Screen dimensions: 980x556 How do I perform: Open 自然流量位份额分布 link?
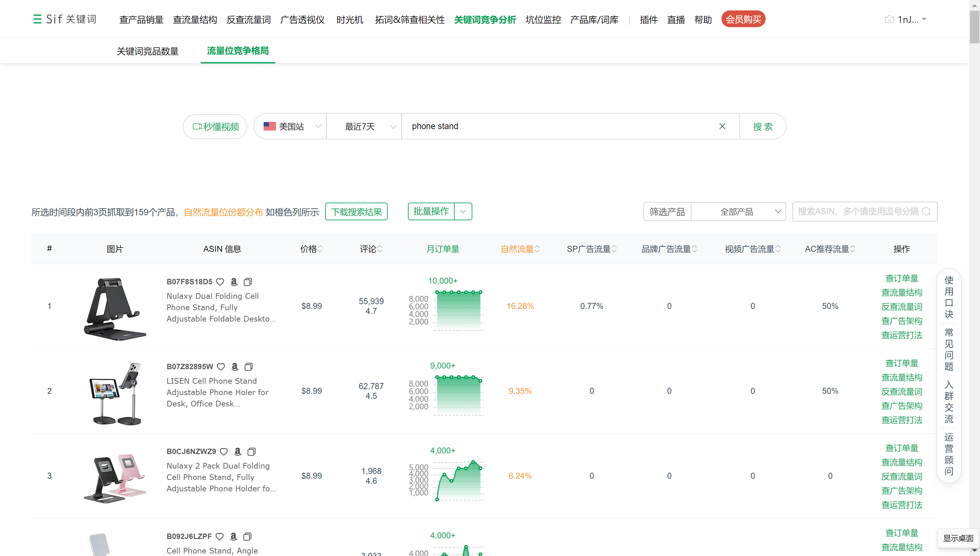(x=223, y=212)
